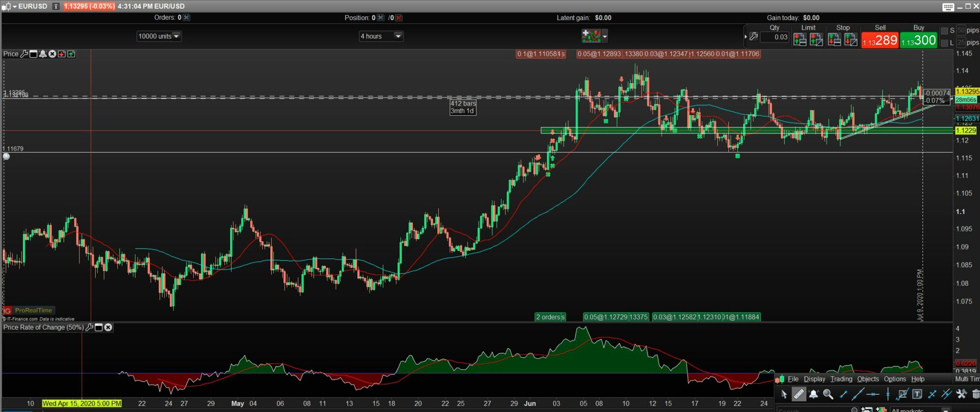
Task: Click the Multi Tim tab label
Action: coord(967,379)
